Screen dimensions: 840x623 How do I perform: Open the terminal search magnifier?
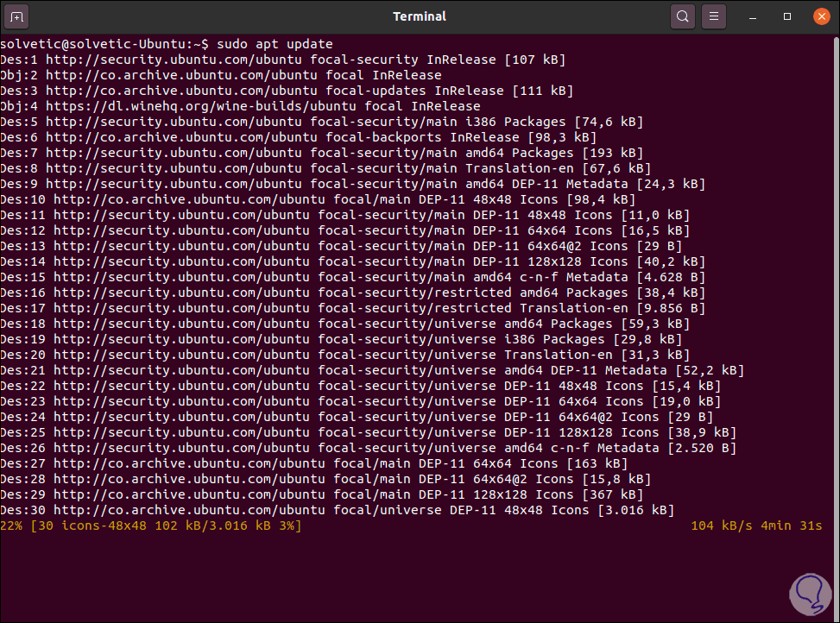pyautogui.click(x=683, y=16)
